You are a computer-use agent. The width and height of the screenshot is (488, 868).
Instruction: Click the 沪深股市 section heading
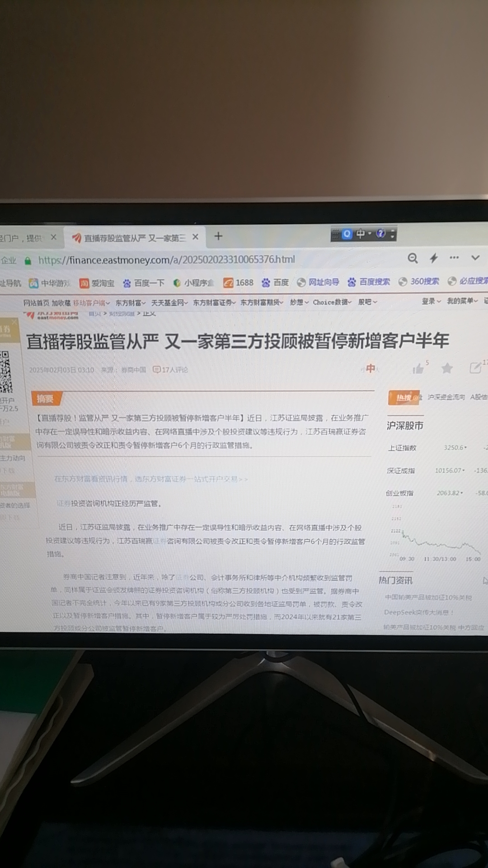[x=405, y=425]
